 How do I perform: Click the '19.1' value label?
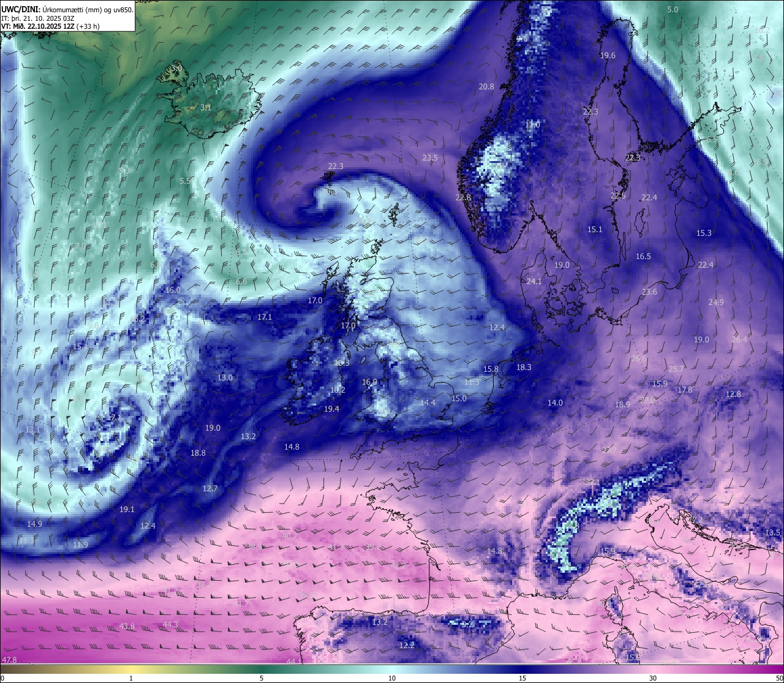[x=127, y=509]
